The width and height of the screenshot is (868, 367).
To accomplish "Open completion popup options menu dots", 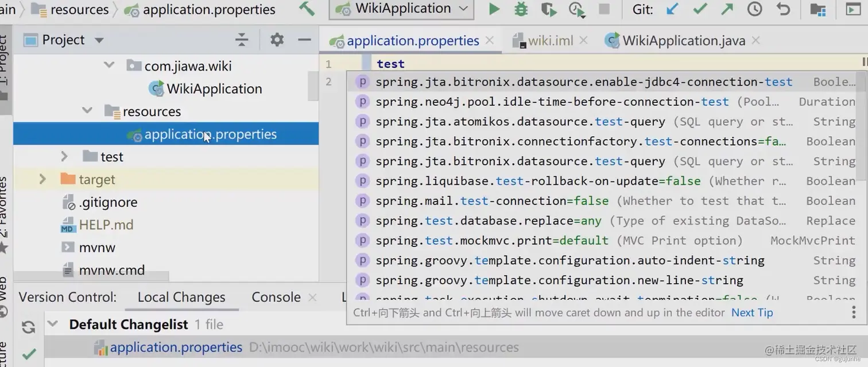I will [x=854, y=312].
